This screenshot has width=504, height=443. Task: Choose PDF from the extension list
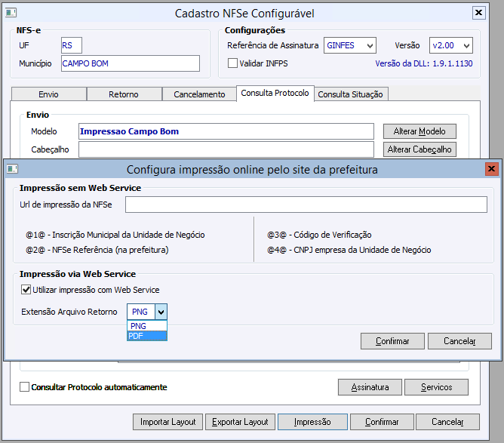coord(147,336)
